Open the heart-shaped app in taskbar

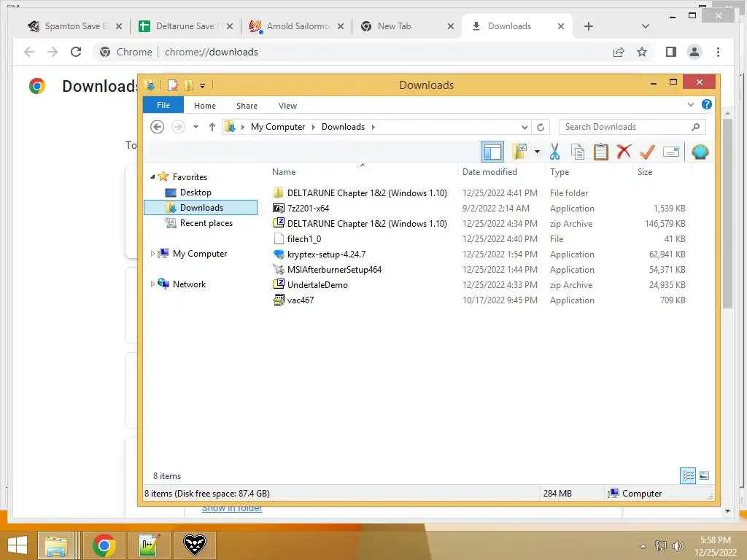click(194, 545)
